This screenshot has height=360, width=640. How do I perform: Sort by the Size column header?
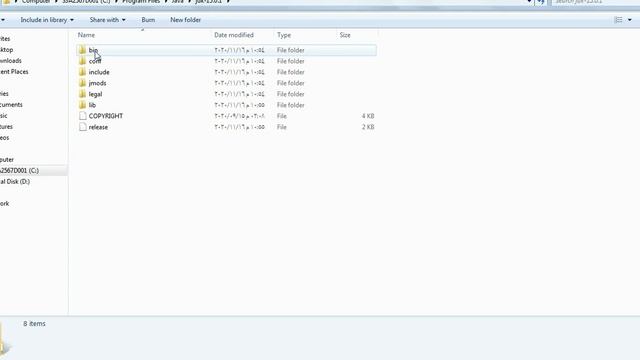click(345, 35)
